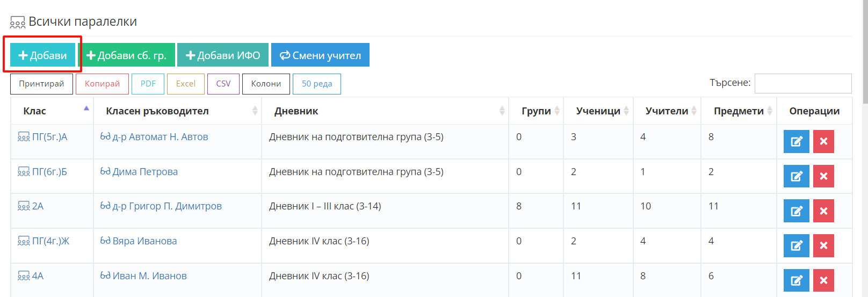Open edit icon for class 2А

pyautogui.click(x=796, y=211)
